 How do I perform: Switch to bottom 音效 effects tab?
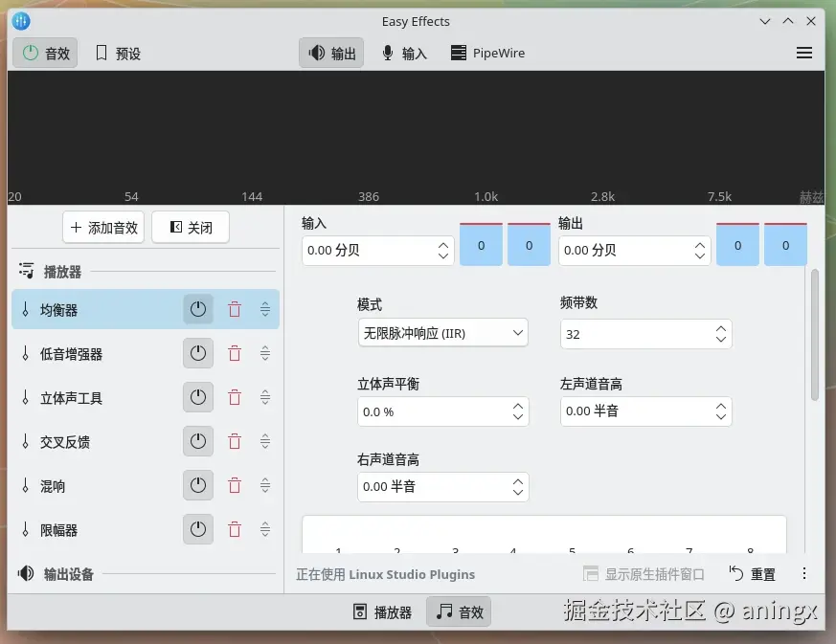click(x=459, y=611)
